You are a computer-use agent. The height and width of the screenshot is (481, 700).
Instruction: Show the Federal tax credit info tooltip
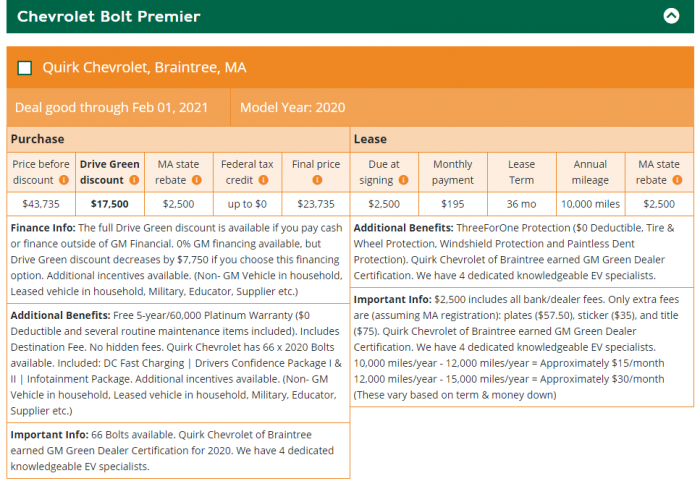263,181
